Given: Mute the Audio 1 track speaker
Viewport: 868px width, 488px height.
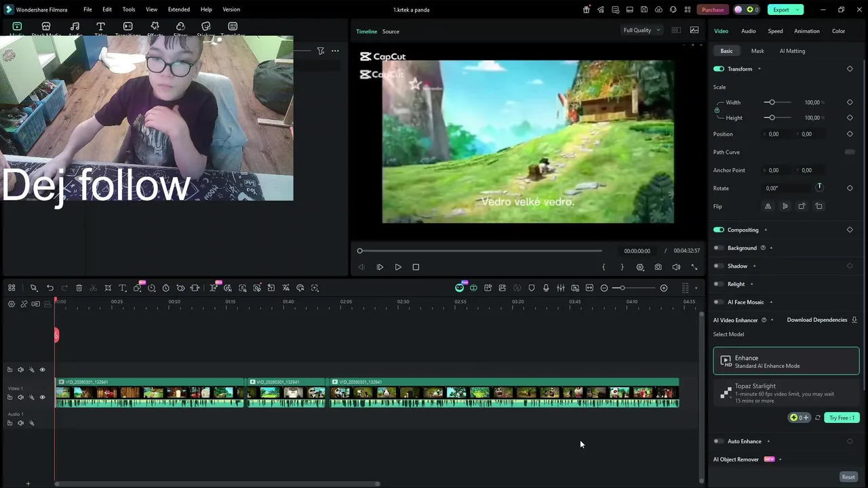Looking at the screenshot, I should (20, 423).
